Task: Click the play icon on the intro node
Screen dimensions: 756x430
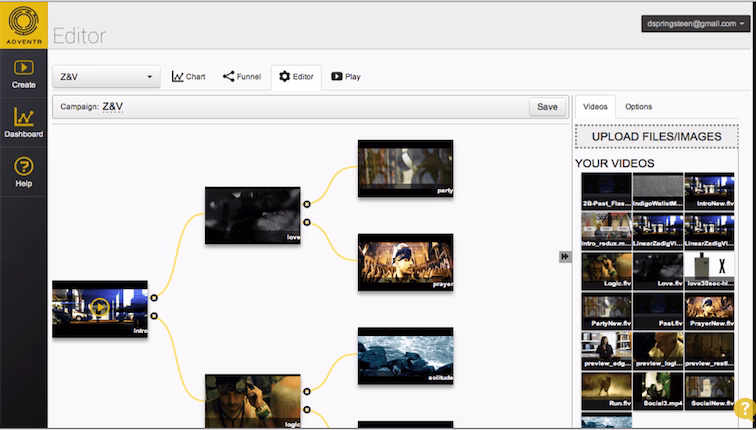Action: 100,307
